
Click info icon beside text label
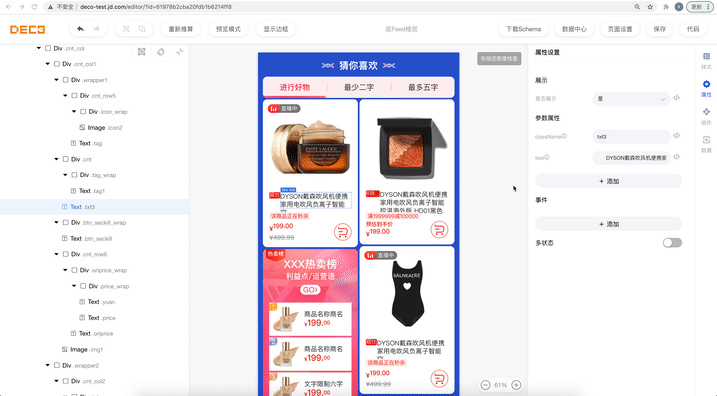tap(546, 157)
